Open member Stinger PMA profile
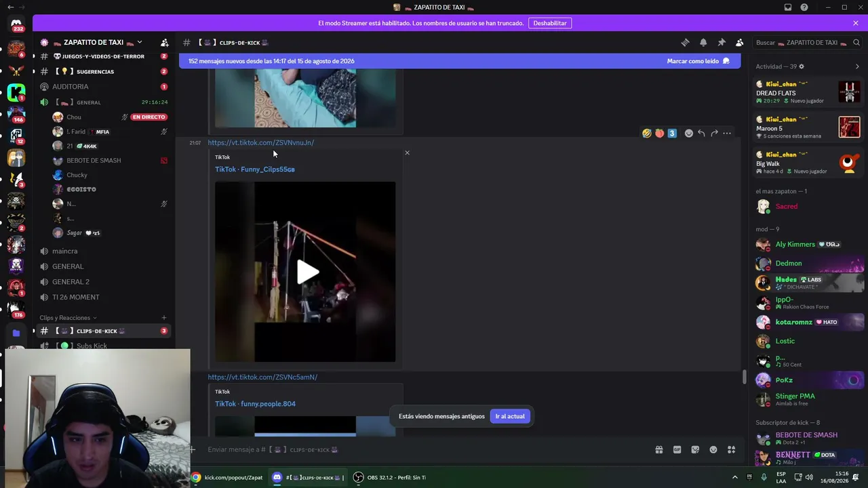The height and width of the screenshot is (488, 868). coord(808,399)
